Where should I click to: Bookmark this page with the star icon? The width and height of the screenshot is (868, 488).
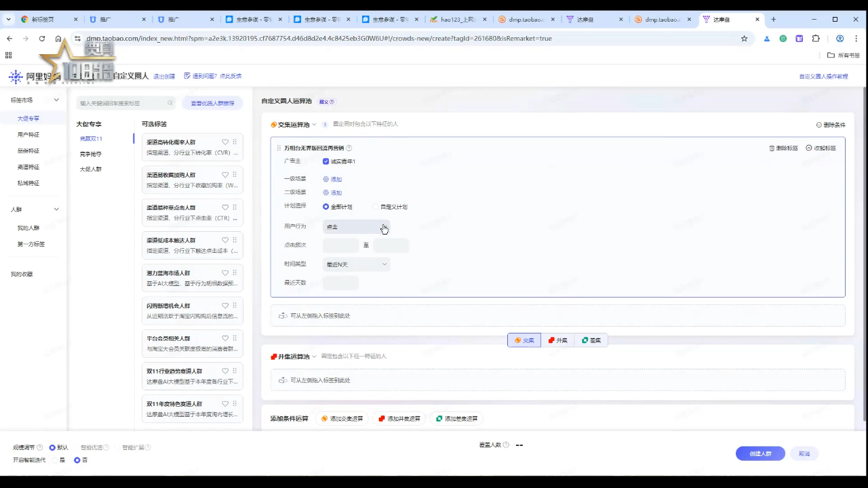tap(744, 39)
